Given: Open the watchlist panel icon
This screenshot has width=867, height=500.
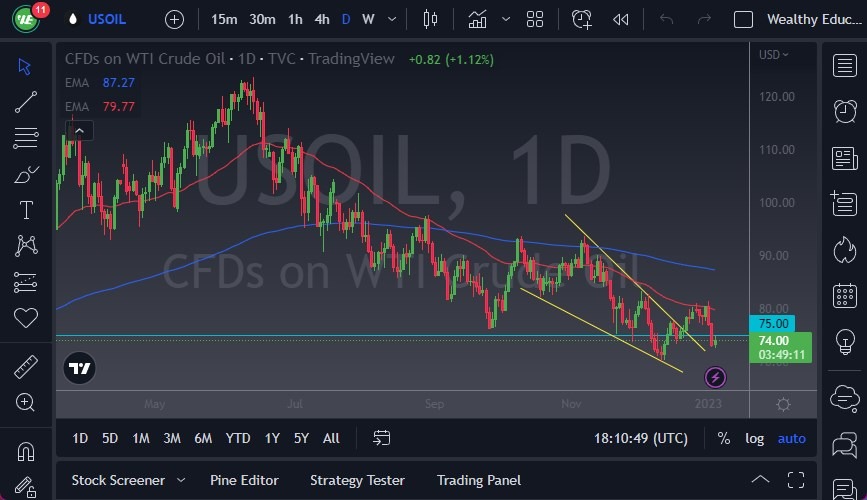Looking at the screenshot, I should 845,65.
